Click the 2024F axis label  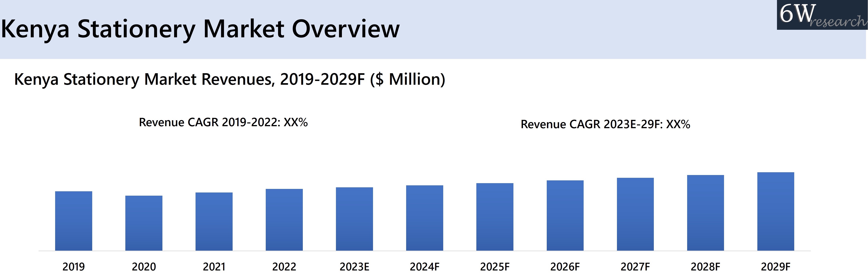425,267
